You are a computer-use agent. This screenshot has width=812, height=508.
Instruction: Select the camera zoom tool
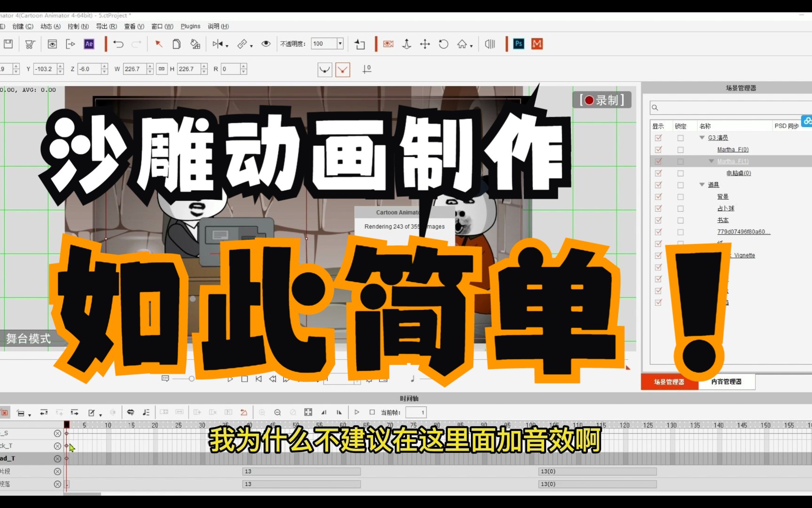click(407, 44)
